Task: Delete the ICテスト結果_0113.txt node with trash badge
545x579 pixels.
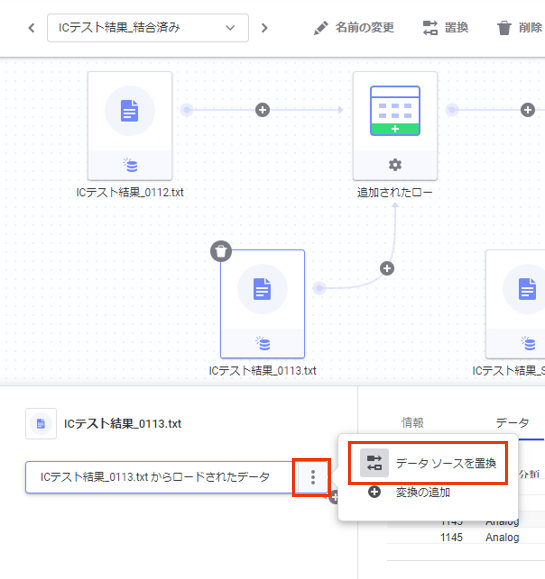Action: (221, 251)
